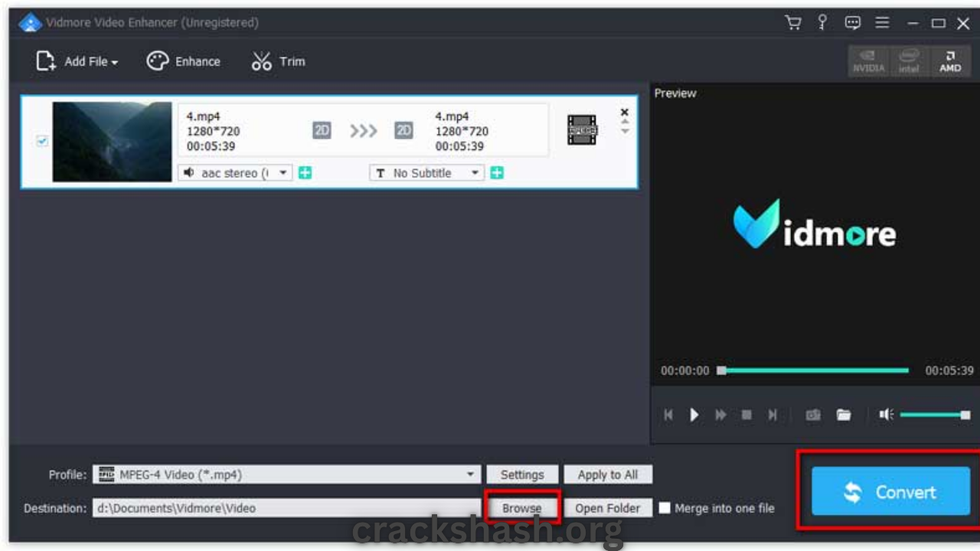
Task: Click Apply to All button
Action: coord(608,474)
